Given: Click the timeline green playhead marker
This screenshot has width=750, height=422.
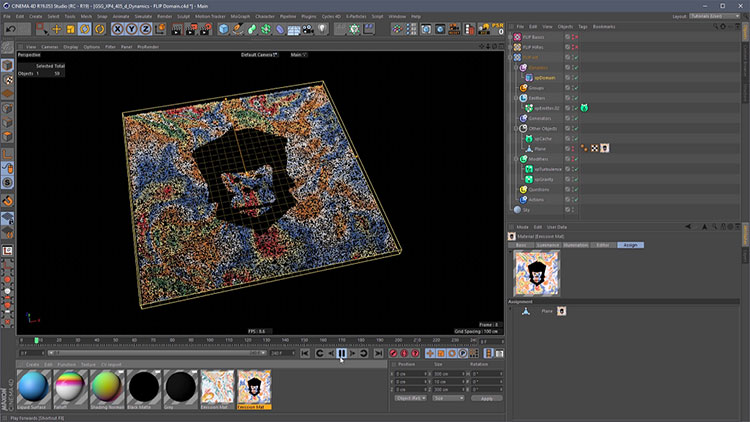Looking at the screenshot, I should tap(36, 340).
